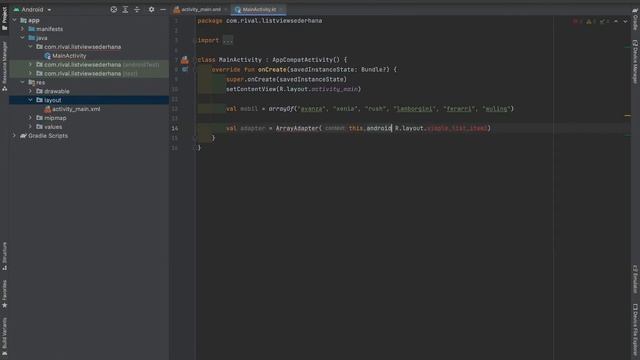Select the mipmap folder label
The width and height of the screenshot is (640, 360).
[55, 118]
